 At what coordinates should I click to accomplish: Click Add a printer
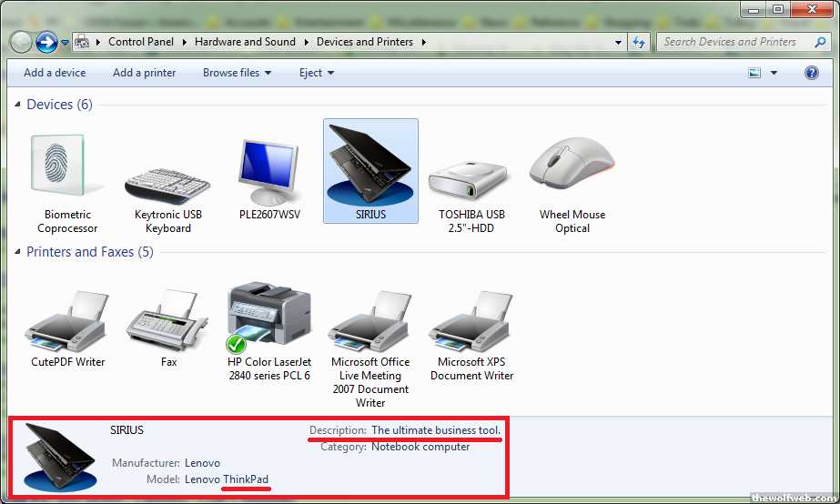[144, 73]
